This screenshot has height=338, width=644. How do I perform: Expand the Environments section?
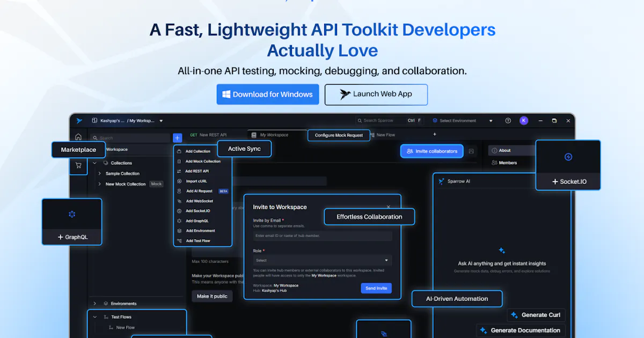[94, 304]
